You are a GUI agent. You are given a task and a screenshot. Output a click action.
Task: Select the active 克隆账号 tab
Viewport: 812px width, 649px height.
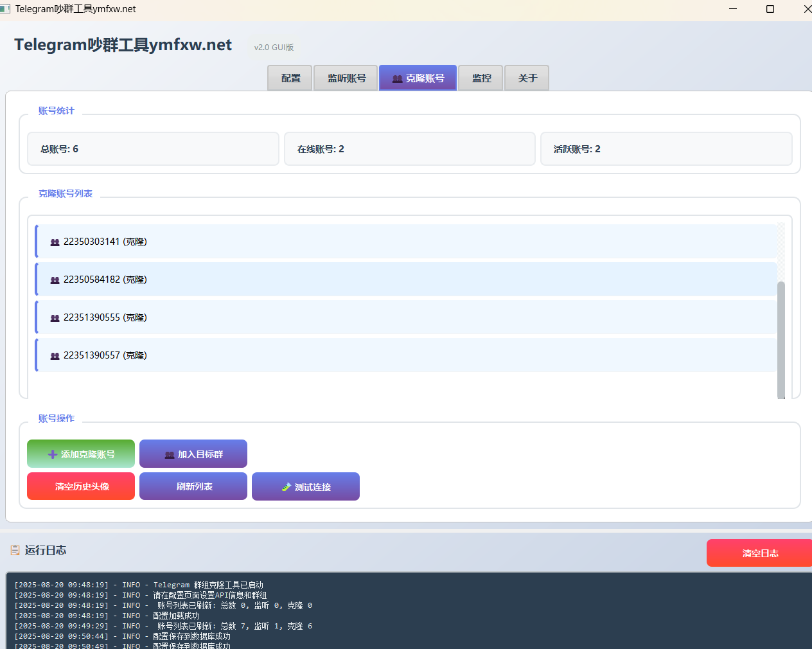(x=418, y=78)
